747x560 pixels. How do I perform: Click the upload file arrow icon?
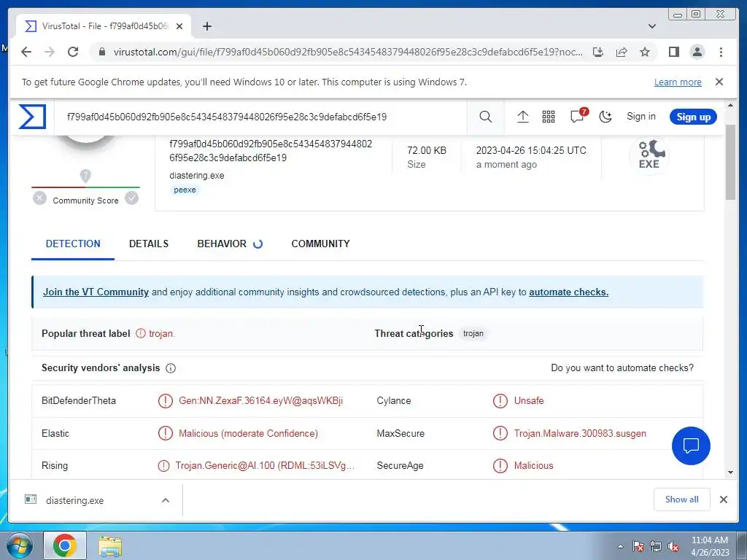coord(522,117)
